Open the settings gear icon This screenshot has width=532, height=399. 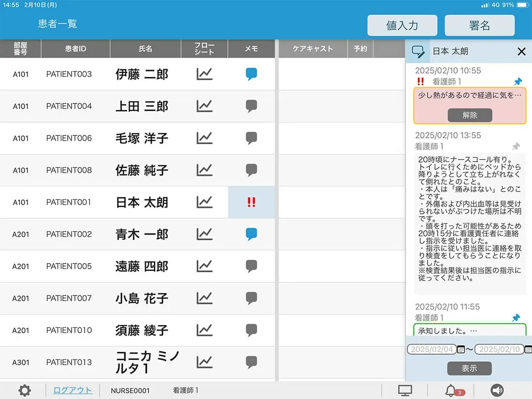coord(25,390)
